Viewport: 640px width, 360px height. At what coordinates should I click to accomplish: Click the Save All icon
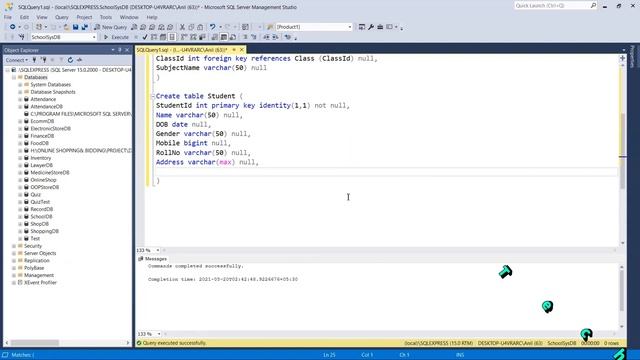coord(84,27)
